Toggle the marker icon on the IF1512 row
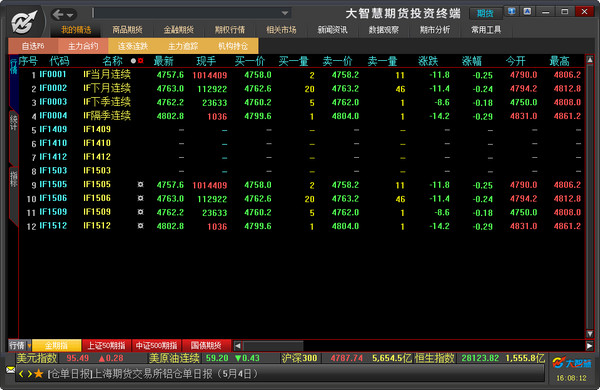This screenshot has height=390, width=600. click(x=140, y=226)
